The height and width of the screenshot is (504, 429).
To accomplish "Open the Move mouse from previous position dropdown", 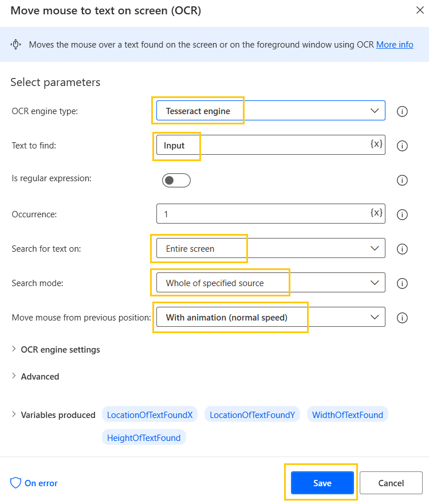I will pyautogui.click(x=375, y=317).
